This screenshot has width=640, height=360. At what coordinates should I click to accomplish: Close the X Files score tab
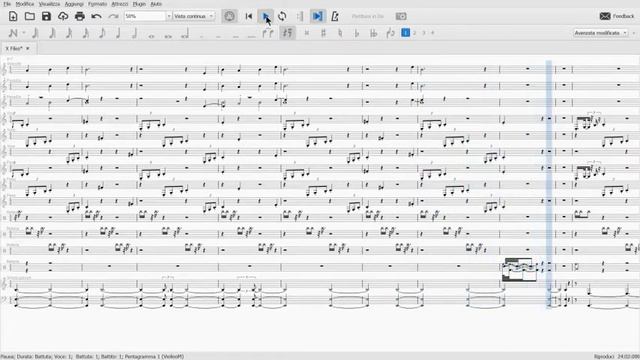coord(28,49)
